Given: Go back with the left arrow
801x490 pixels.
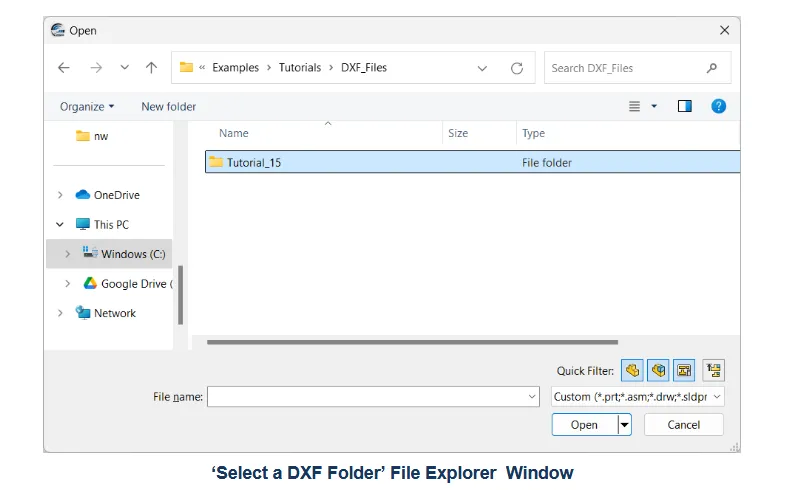Looking at the screenshot, I should click(64, 67).
